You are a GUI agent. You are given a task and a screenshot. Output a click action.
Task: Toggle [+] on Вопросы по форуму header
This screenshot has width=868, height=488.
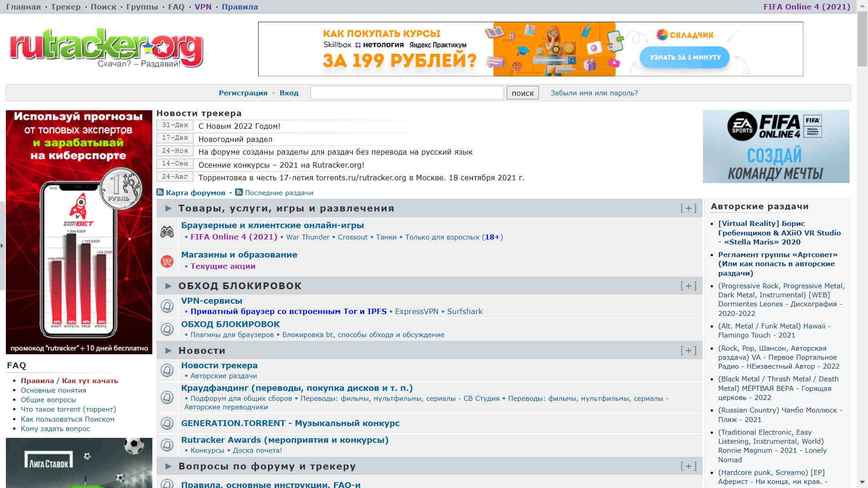pyautogui.click(x=689, y=466)
